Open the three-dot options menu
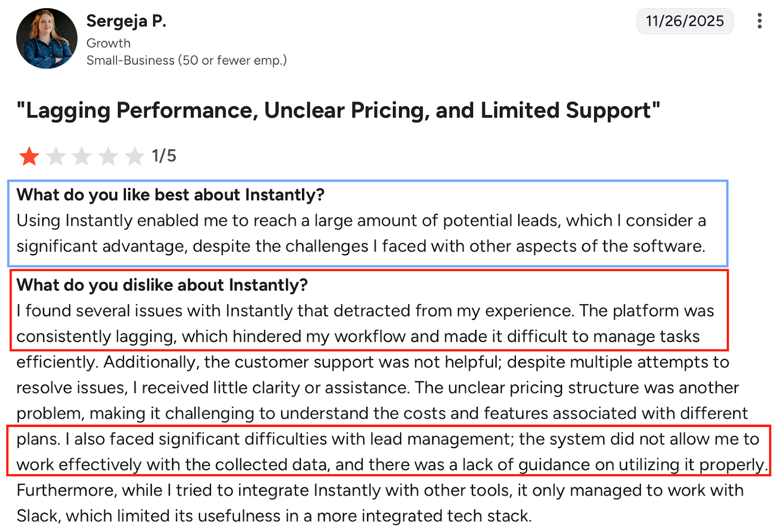This screenshot has height=532, width=778. (x=759, y=21)
